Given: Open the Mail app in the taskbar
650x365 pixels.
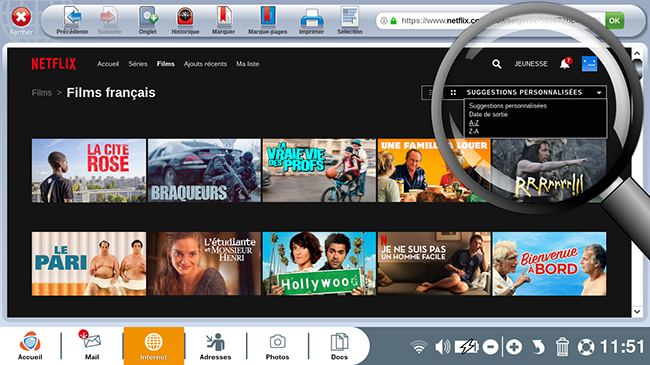Looking at the screenshot, I should point(92,345).
